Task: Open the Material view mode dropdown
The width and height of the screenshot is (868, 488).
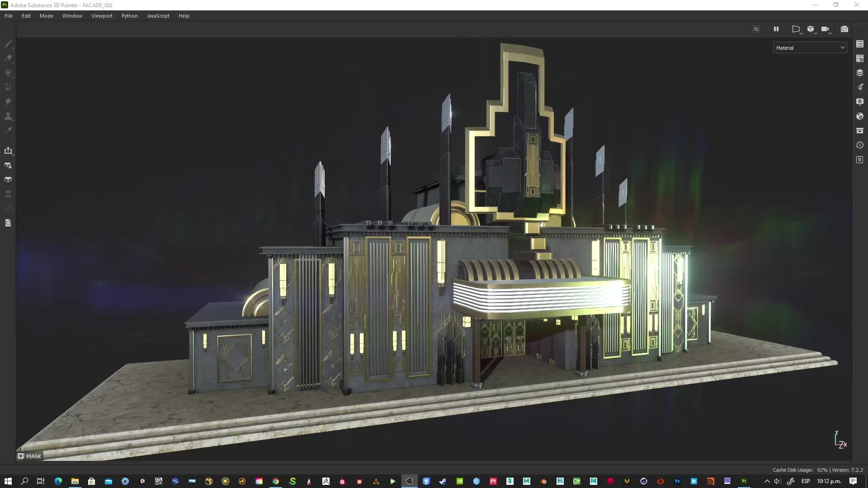Action: [x=810, y=47]
